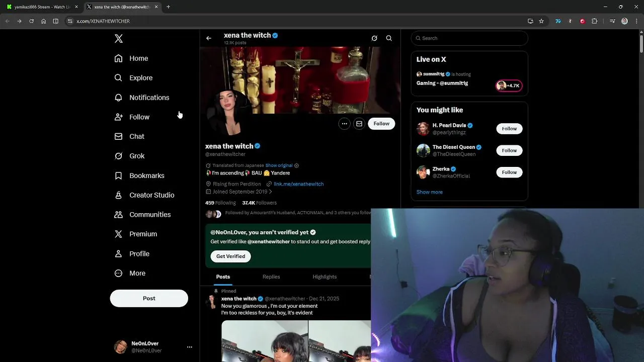Open the 459 Following list

(x=220, y=203)
